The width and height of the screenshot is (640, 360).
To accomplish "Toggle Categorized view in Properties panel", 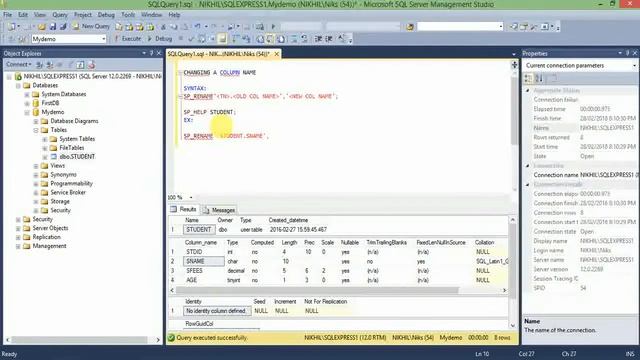I will pyautogui.click(x=528, y=78).
